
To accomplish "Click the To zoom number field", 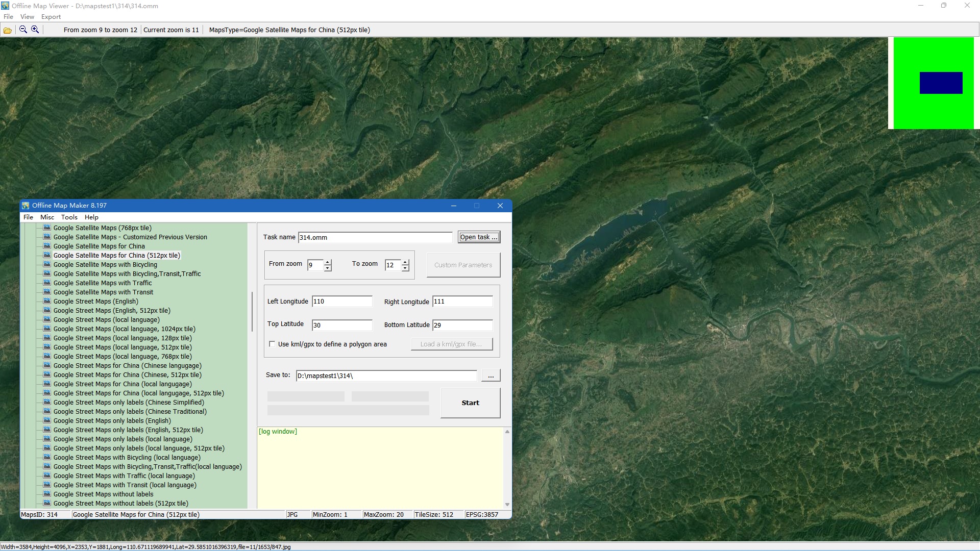I will 393,265.
